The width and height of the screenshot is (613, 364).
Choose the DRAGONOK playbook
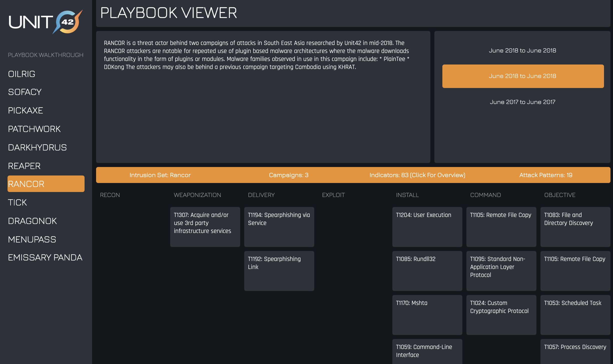tap(32, 221)
